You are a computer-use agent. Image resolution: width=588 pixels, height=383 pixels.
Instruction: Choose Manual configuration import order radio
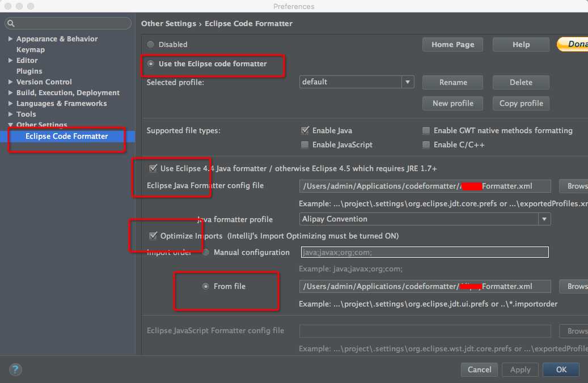click(205, 252)
